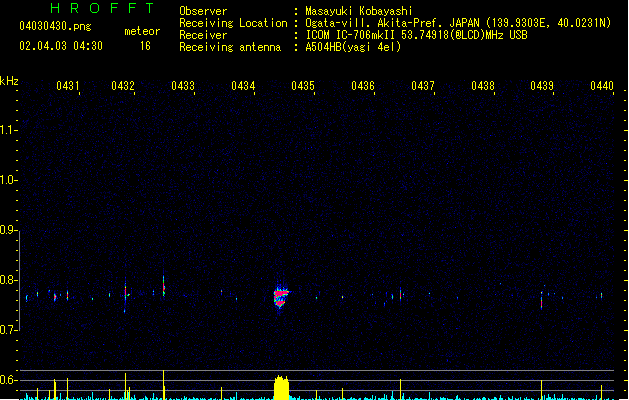This screenshot has height=400, width=629.
Task: Click the 0.8 kHz axis label
Action: (7, 280)
